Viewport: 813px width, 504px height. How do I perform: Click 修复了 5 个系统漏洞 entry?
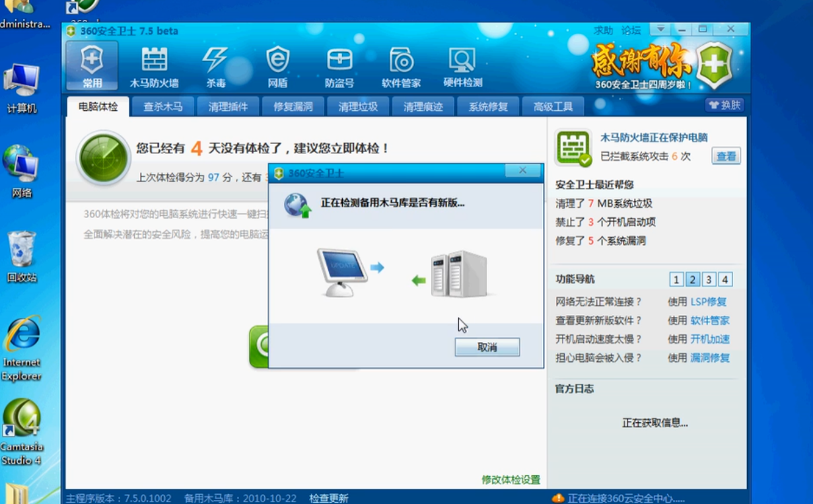[600, 240]
